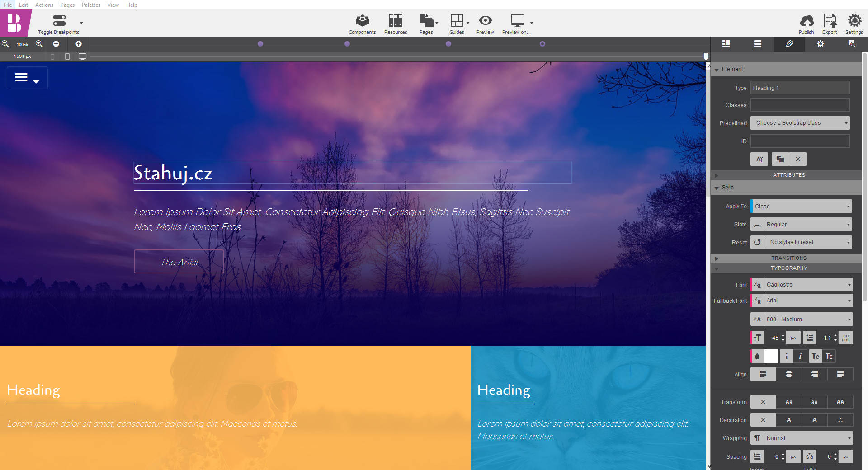Click the ID input field
Image resolution: width=868 pixels, height=470 pixels.
click(800, 141)
